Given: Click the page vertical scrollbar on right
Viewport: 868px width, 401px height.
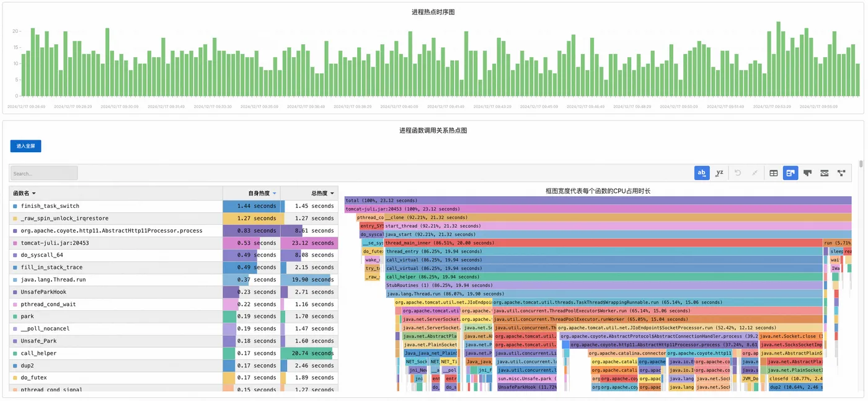Looking at the screenshot, I should pos(861,164).
